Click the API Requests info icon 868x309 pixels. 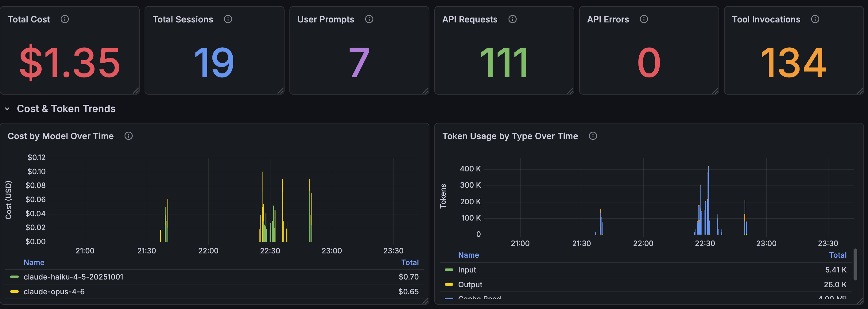coord(513,19)
